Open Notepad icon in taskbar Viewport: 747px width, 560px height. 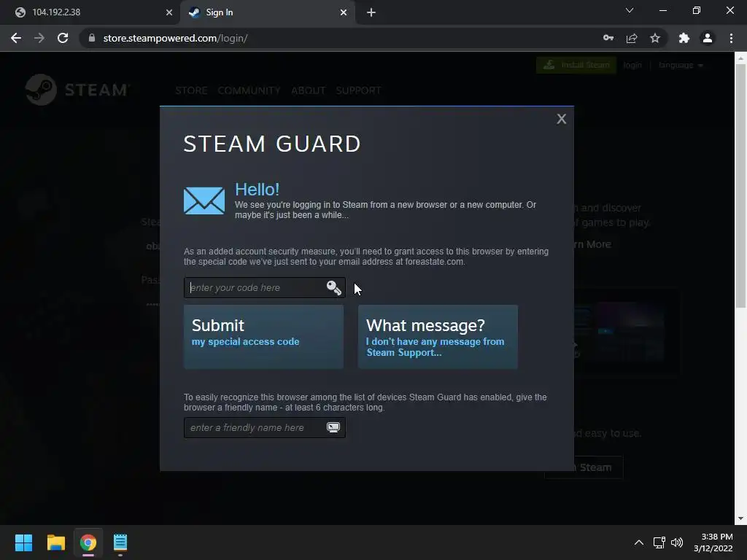(120, 542)
